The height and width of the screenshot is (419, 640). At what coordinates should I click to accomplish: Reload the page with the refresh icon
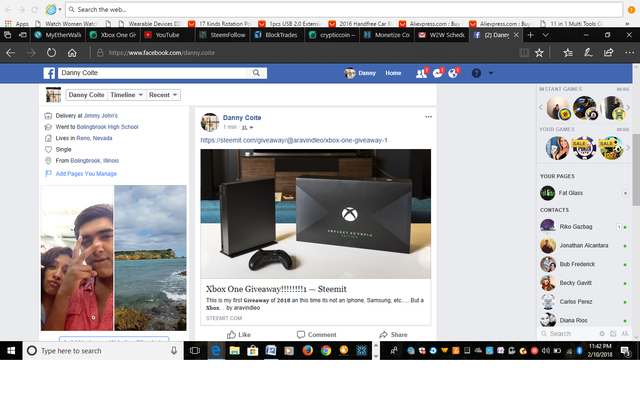[51, 53]
